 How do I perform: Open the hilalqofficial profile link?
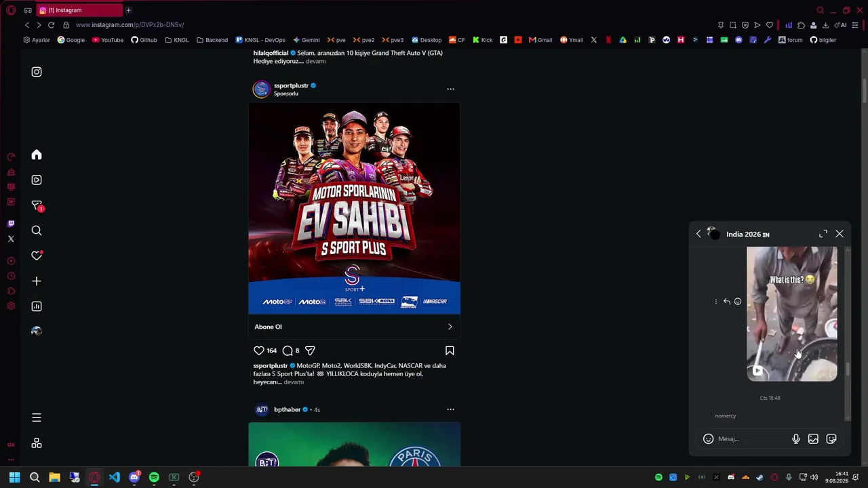click(271, 53)
